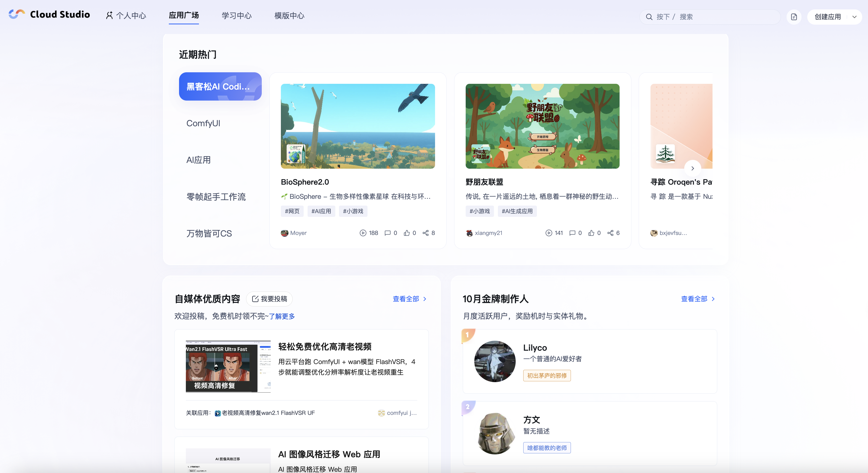Switch to the 学习中心 tab
868x473 pixels.
click(x=236, y=15)
